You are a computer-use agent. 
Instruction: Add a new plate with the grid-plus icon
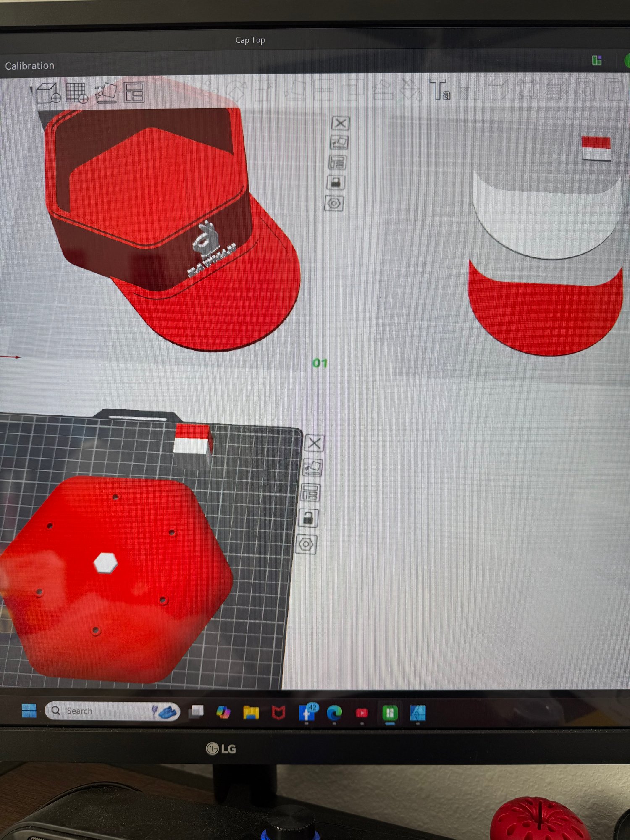pos(77,93)
